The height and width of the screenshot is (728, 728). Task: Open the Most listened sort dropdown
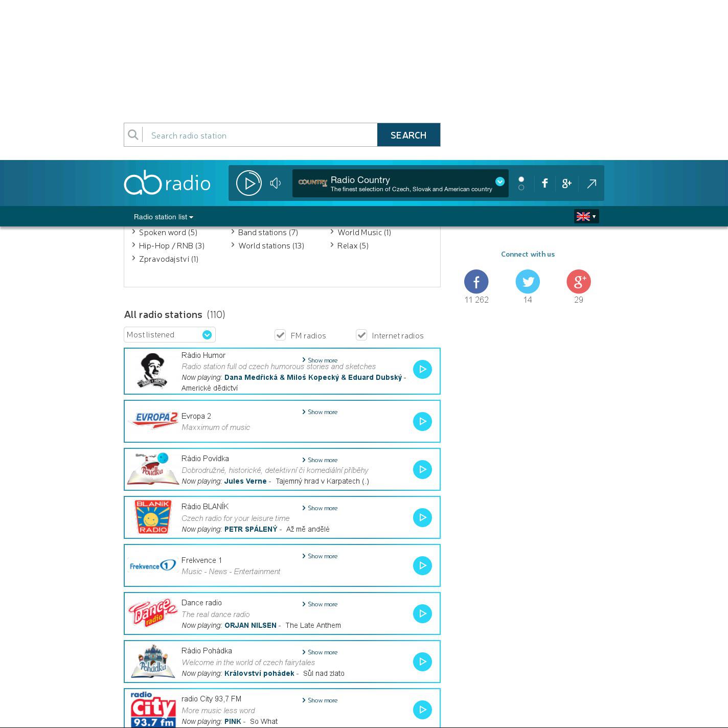pyautogui.click(x=169, y=335)
